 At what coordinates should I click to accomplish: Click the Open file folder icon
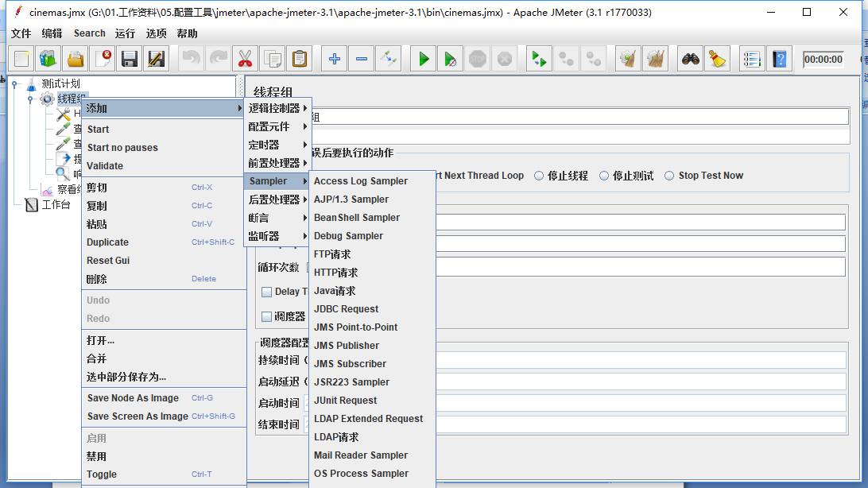tap(76, 59)
